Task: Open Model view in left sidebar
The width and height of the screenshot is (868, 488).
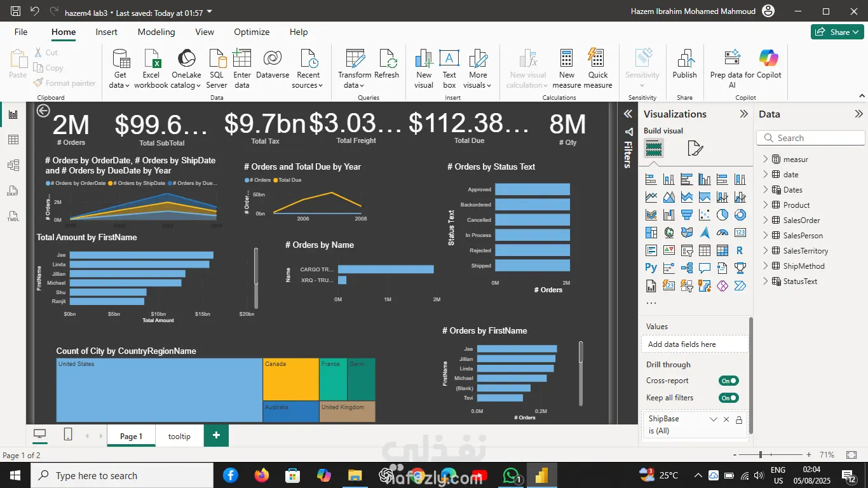Action: (x=13, y=165)
